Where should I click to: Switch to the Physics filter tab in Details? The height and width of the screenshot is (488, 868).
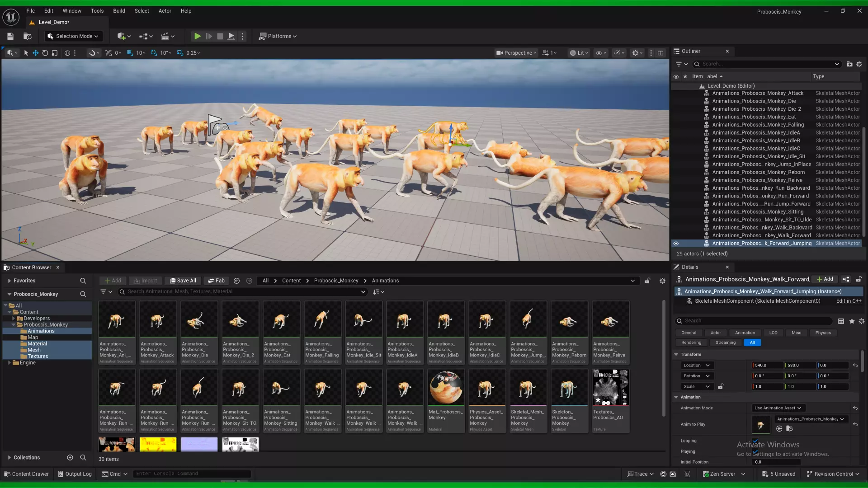click(x=823, y=333)
